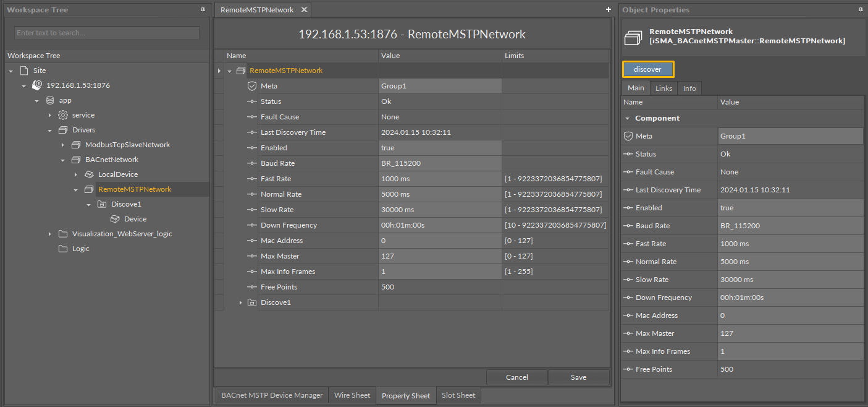Screen dimensions: 868x407
Task: Open the Links tab in Object Properties
Action: (x=664, y=88)
